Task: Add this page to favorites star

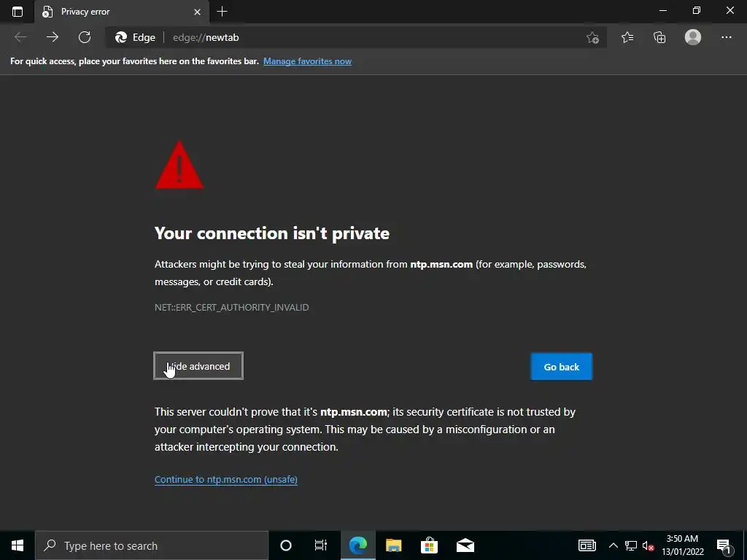Action: (x=592, y=37)
